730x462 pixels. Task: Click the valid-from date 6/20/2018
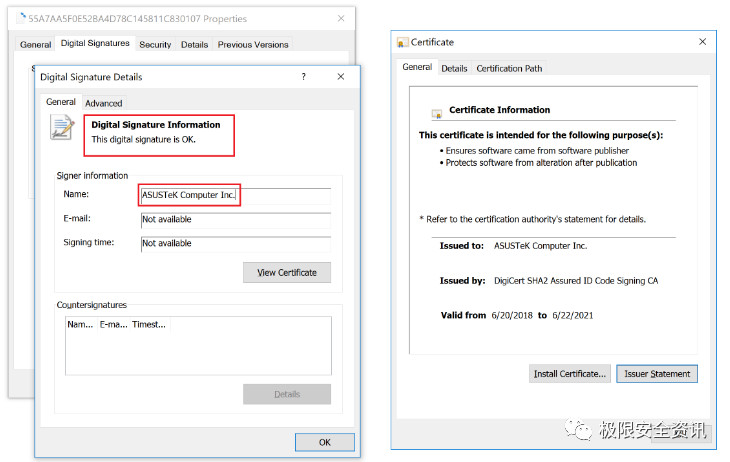pyautogui.click(x=512, y=315)
